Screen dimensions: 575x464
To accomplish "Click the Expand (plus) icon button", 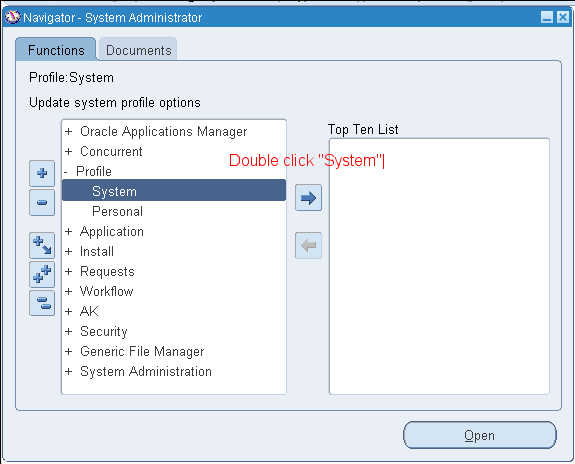I will coord(42,173).
